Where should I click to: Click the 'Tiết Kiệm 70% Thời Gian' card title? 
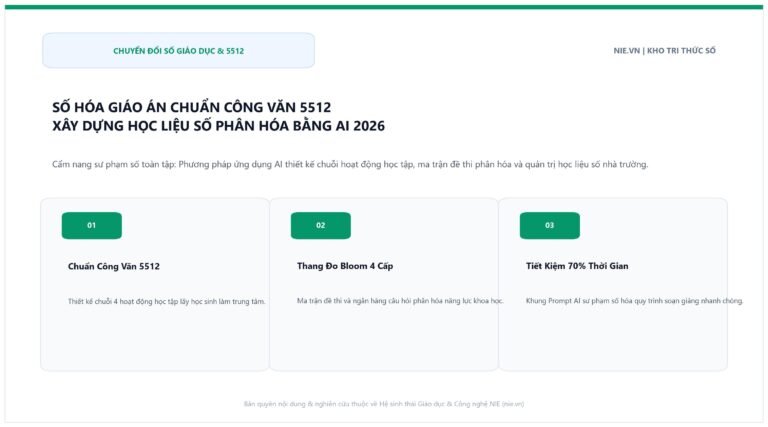point(577,266)
